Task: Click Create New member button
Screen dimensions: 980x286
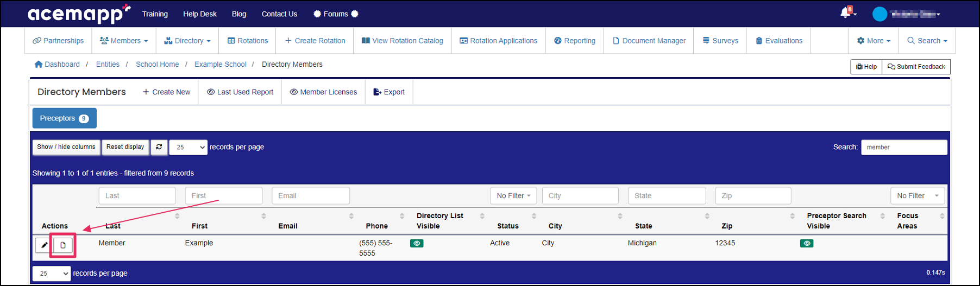Action: coord(167,92)
